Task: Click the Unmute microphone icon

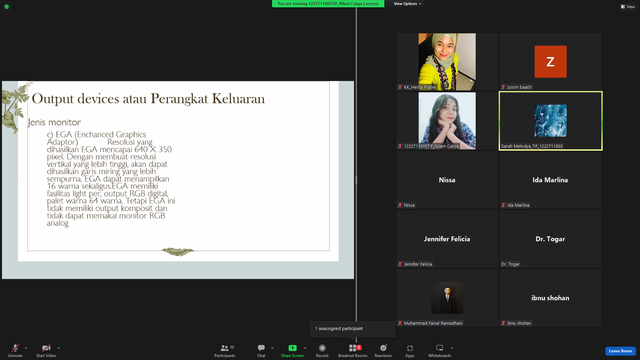Action: tap(15, 348)
